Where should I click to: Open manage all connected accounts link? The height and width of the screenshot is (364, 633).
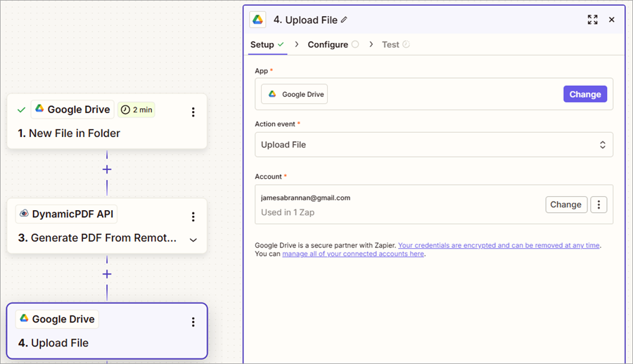pos(353,254)
